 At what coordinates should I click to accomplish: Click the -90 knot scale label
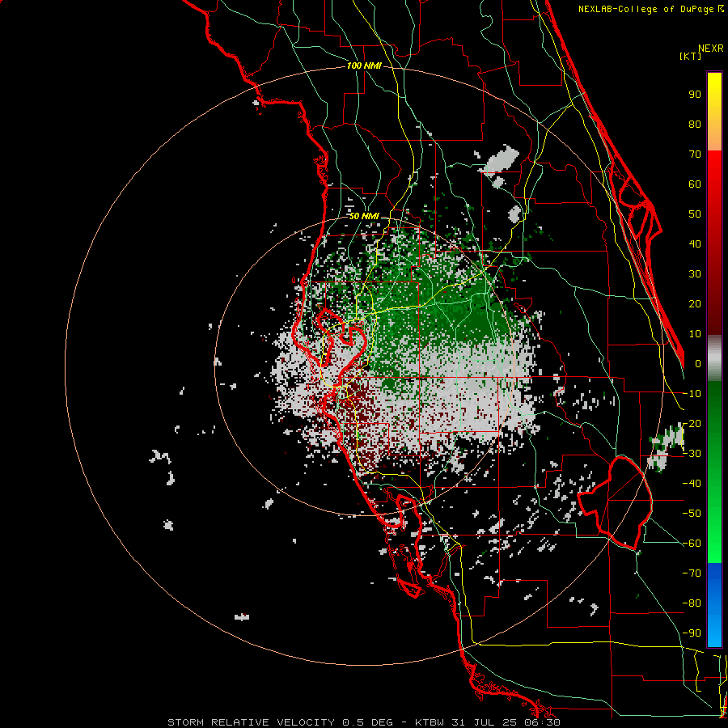point(692,633)
